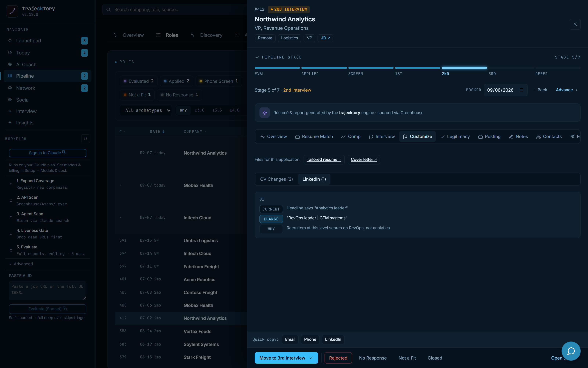Toggle the Not a Fit 1 filter

pos(137,95)
